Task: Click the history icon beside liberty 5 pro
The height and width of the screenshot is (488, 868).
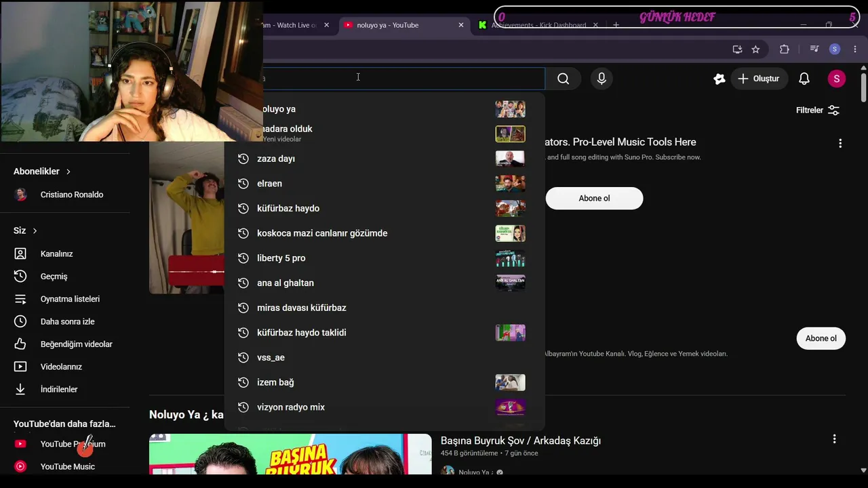Action: [243, 258]
